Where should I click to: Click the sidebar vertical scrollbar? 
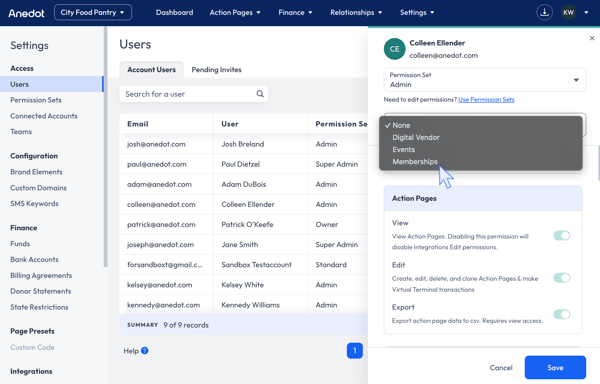tap(105, 147)
